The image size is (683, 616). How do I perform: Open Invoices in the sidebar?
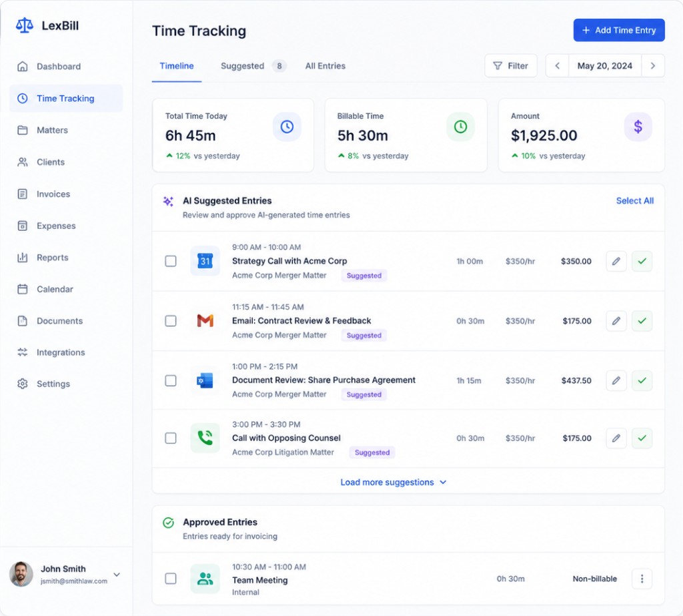click(x=66, y=194)
